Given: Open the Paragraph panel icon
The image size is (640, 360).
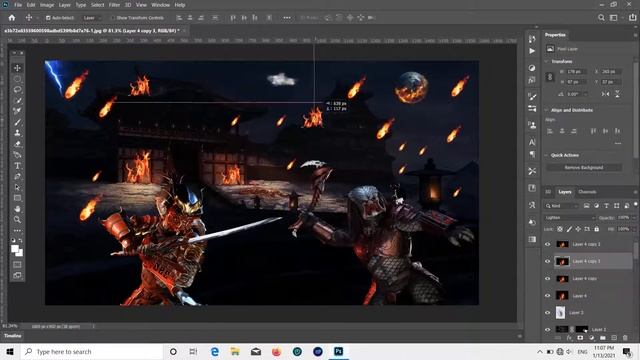Looking at the screenshot, I should point(532,154).
